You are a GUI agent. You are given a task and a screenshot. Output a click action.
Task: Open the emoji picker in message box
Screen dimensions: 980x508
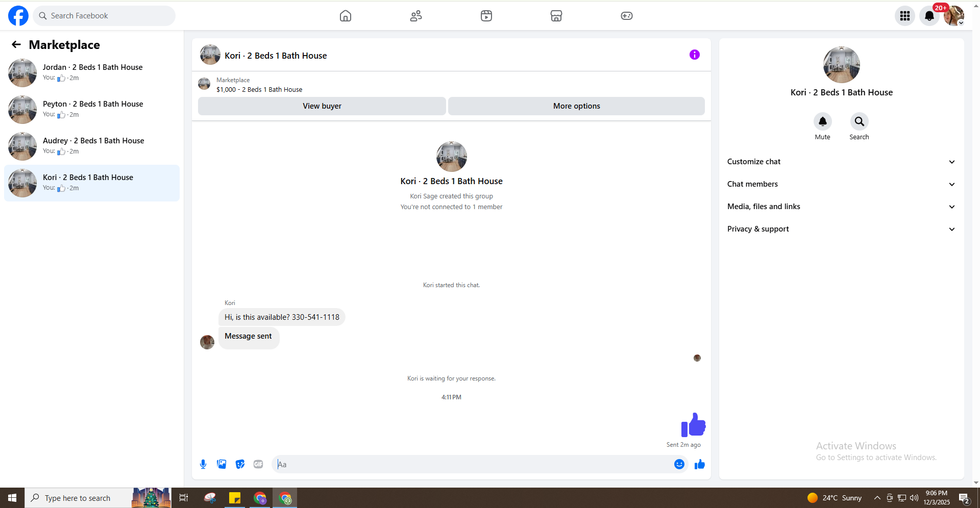click(679, 464)
